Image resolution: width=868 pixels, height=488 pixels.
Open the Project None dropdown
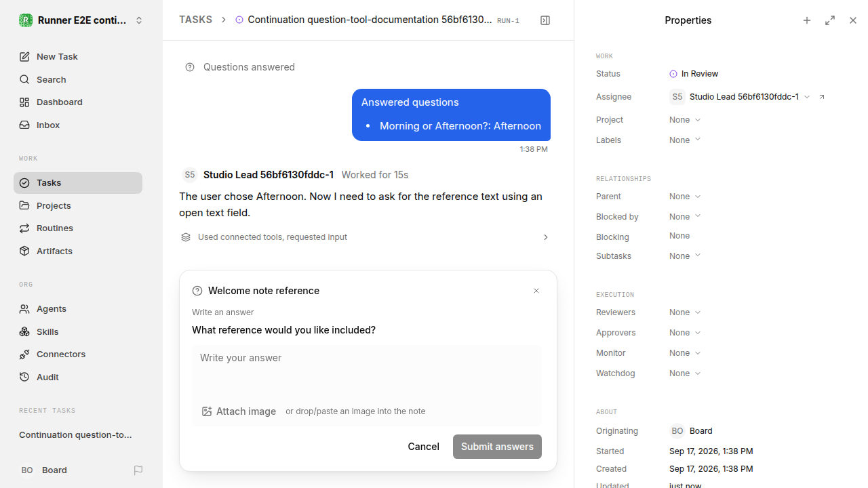point(685,120)
